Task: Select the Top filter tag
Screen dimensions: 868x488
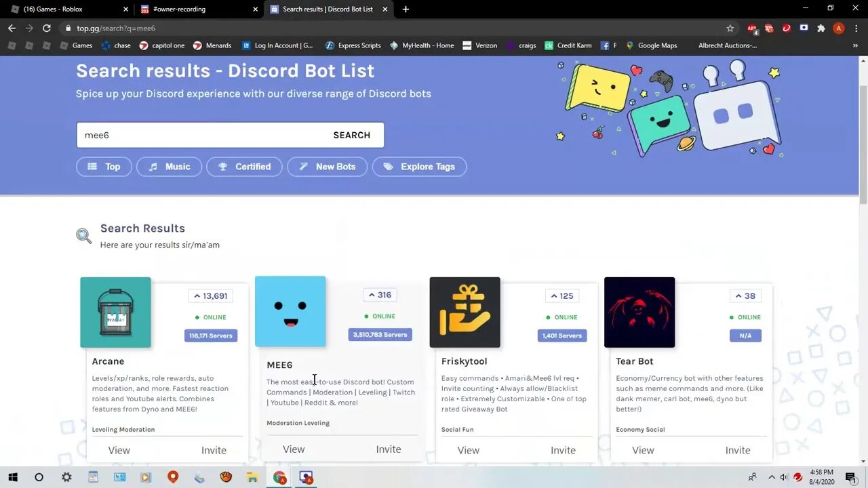Action: click(x=104, y=167)
